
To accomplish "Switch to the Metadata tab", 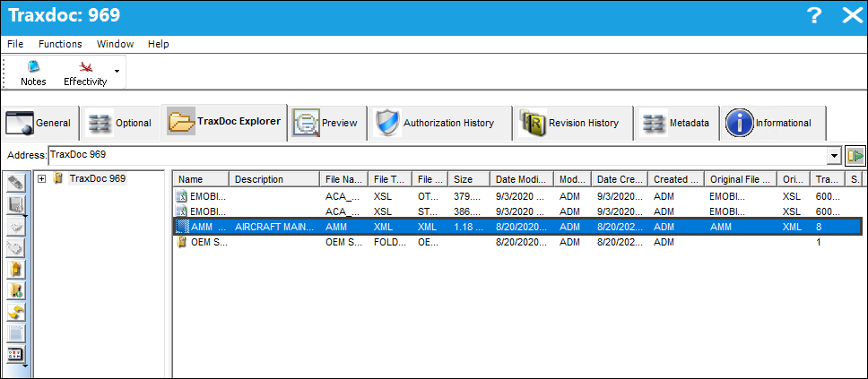I will [676, 123].
